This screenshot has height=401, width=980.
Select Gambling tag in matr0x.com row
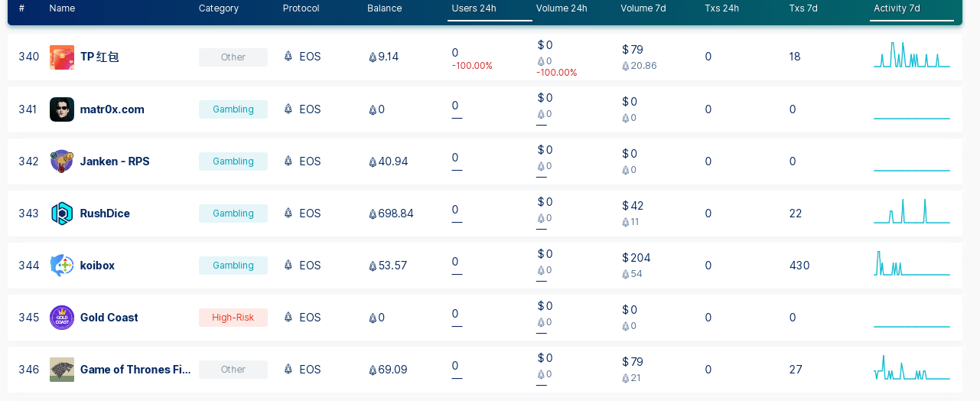point(233,109)
